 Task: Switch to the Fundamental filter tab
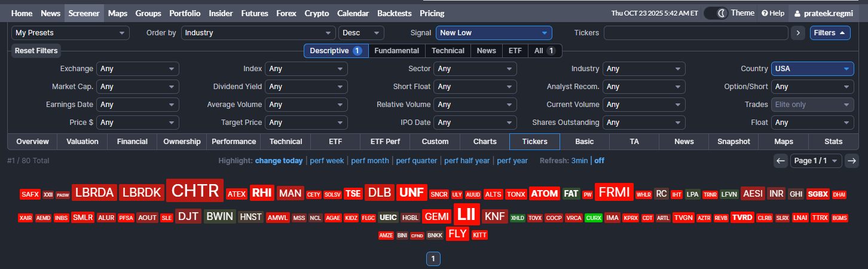(x=397, y=51)
